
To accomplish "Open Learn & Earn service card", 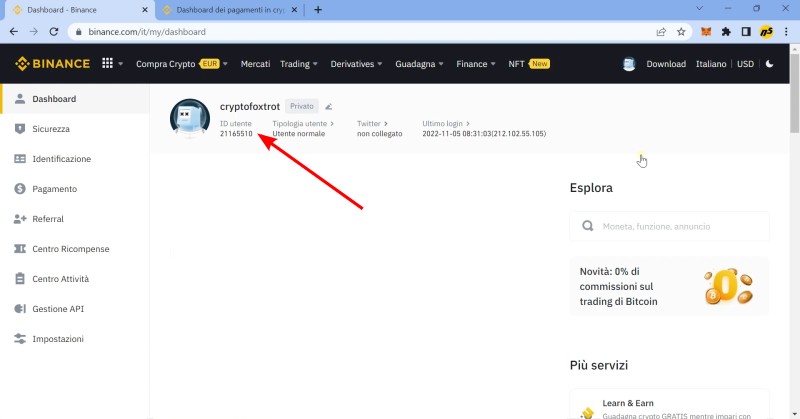I will coord(669,404).
